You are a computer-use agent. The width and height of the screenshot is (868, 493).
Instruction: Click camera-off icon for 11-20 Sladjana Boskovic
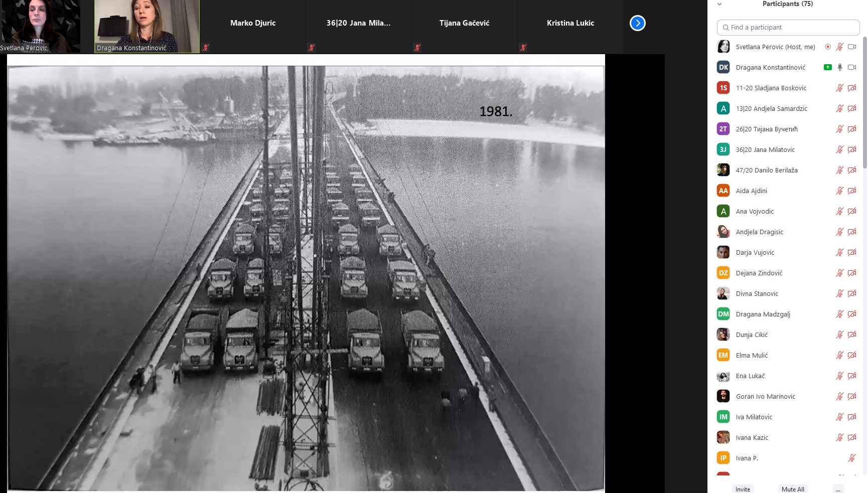852,88
